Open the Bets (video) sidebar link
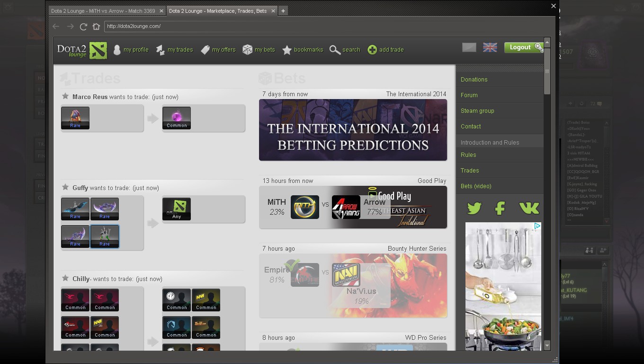The image size is (644, 364). coord(476,186)
